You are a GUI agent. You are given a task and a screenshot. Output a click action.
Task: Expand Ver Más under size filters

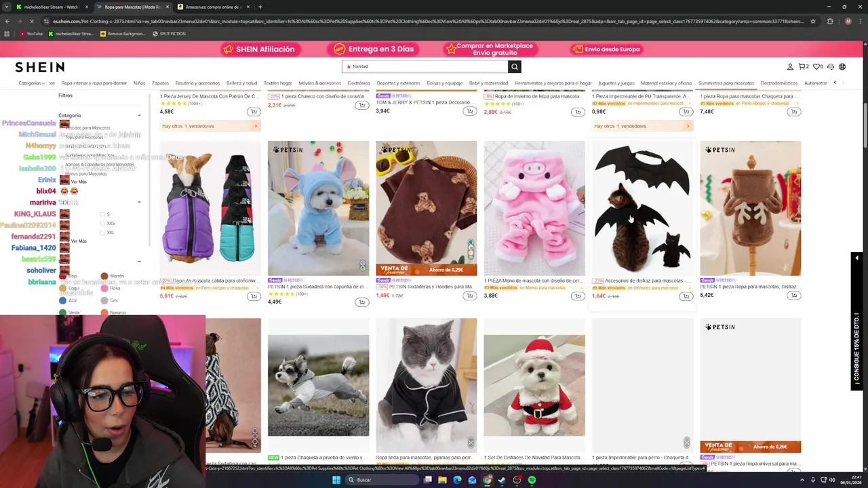pyautogui.click(x=79, y=241)
